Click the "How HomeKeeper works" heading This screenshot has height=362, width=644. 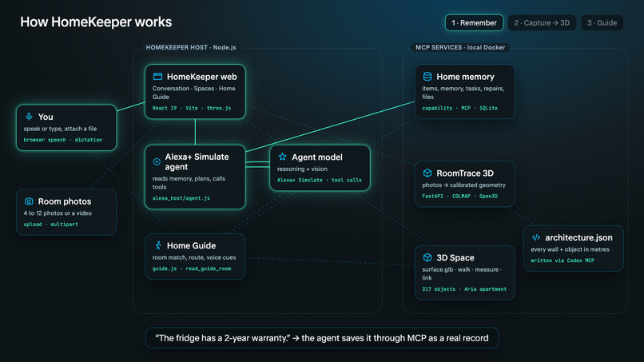click(96, 22)
